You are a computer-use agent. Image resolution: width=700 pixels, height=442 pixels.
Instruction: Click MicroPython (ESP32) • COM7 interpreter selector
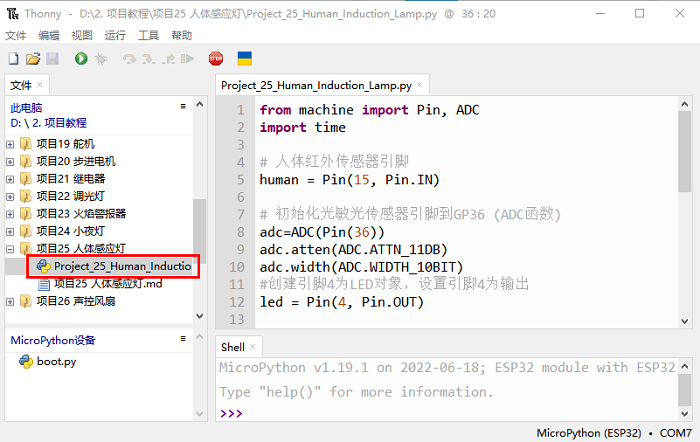[x=614, y=433]
